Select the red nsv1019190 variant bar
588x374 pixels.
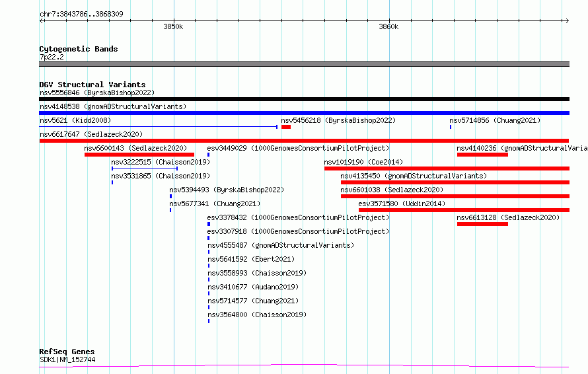[x=447, y=168]
